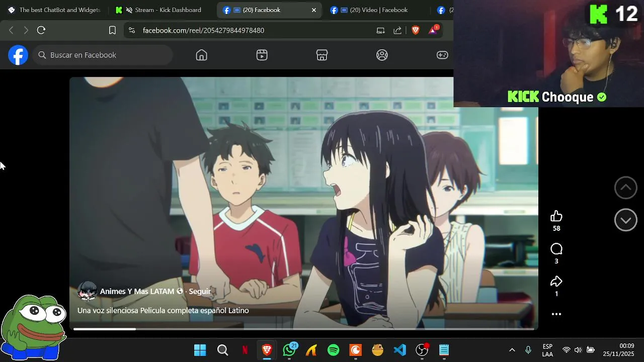Click the reel caption Una voz silenciosa
This screenshot has height=362, width=644.
tap(163, 311)
